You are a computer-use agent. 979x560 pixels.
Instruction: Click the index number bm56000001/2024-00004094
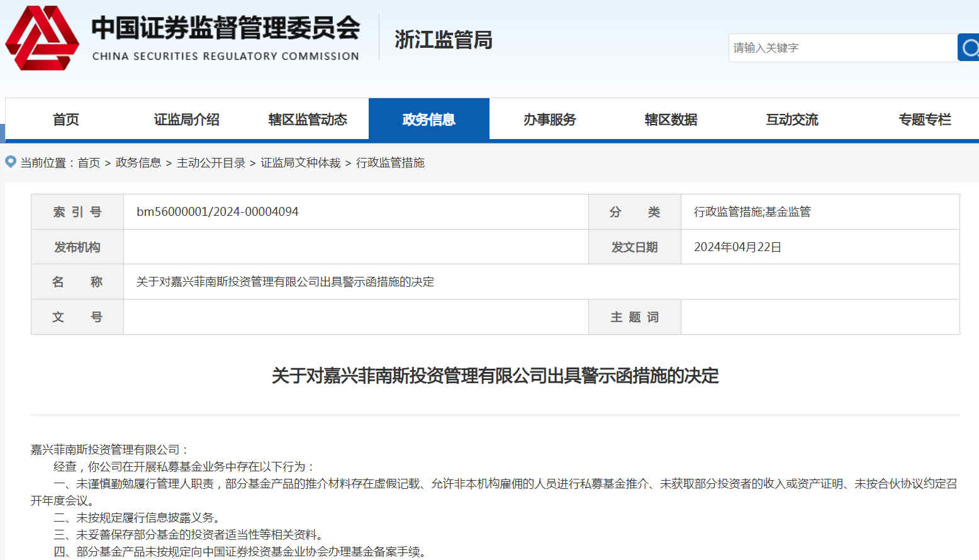(218, 212)
